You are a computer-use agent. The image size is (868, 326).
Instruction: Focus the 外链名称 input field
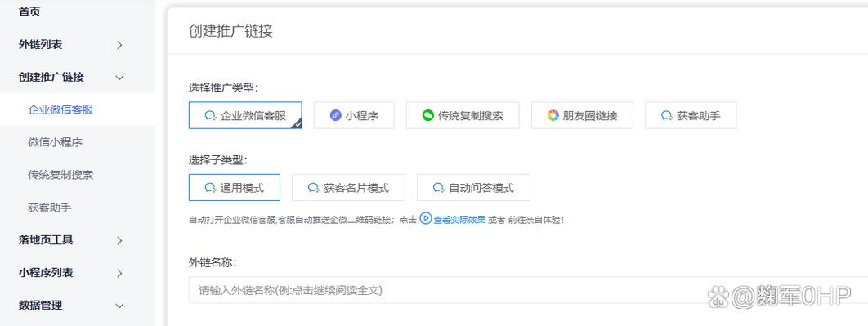tap(528, 289)
